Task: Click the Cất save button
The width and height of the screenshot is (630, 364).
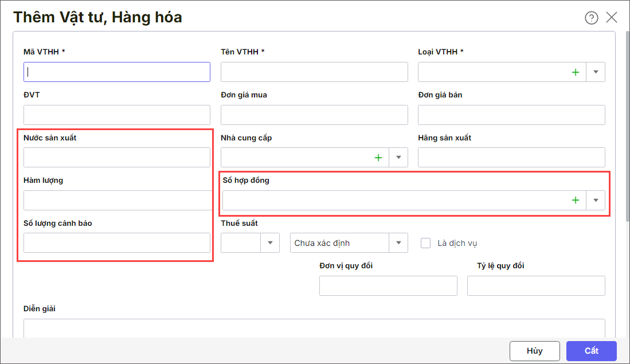Action: 591,351
